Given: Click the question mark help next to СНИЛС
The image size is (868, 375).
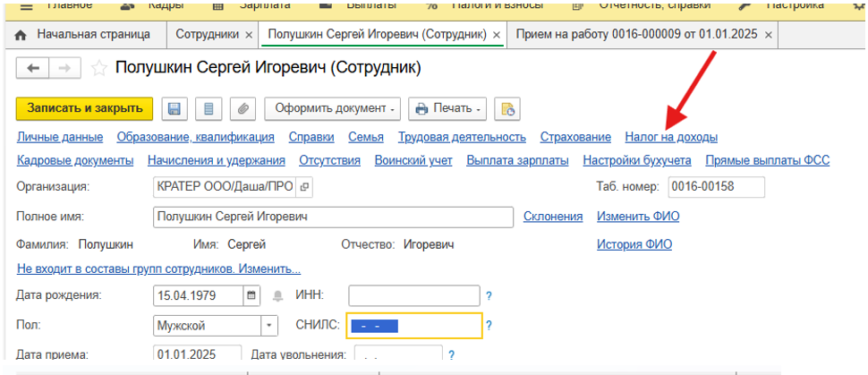Looking at the screenshot, I should tap(489, 326).
